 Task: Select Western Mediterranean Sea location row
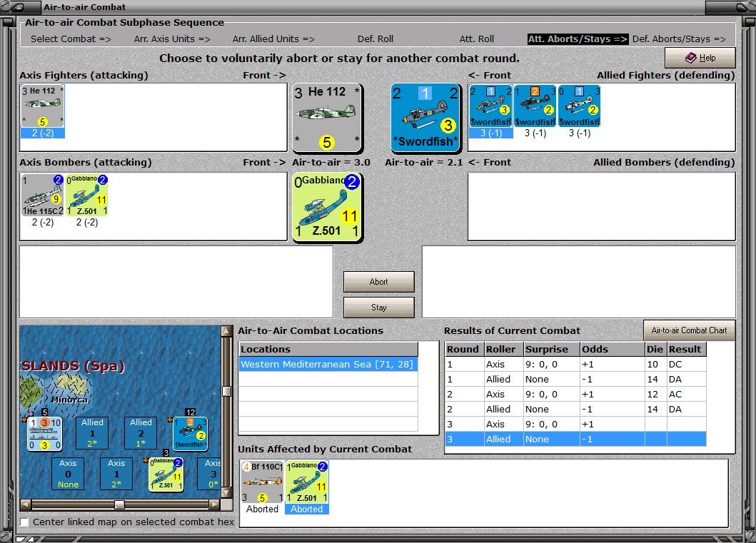pyautogui.click(x=328, y=364)
